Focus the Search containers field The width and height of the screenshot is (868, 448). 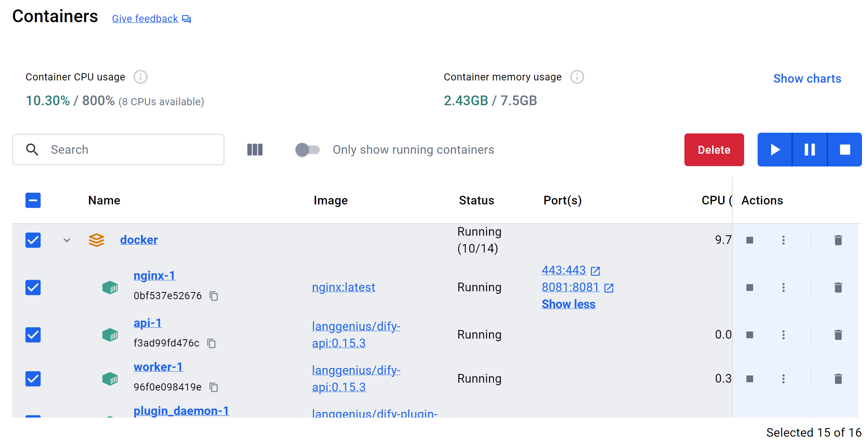click(x=118, y=150)
